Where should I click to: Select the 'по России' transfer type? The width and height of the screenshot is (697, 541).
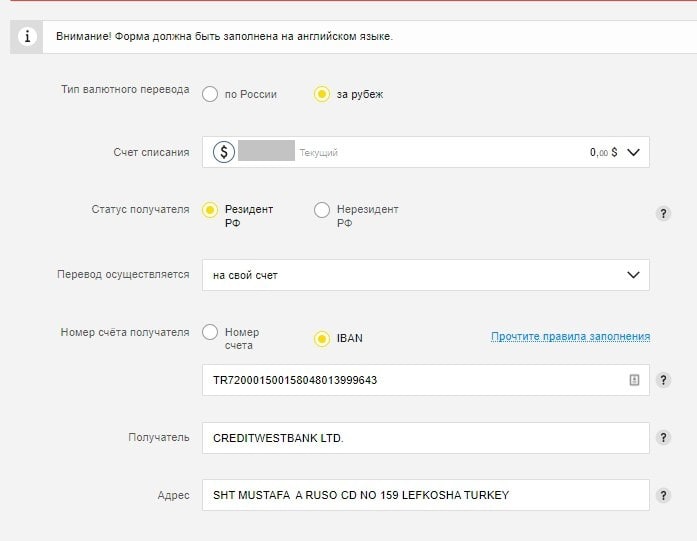[210, 94]
